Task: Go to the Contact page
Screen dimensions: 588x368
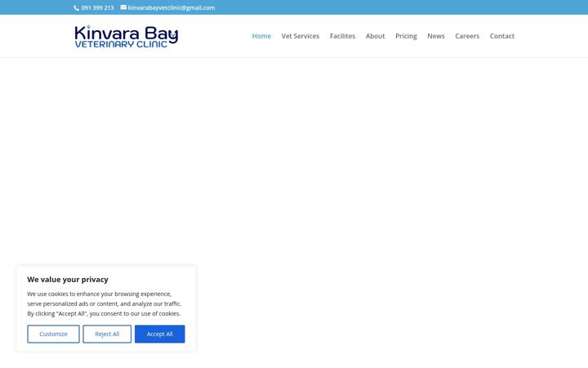Action: [502, 36]
